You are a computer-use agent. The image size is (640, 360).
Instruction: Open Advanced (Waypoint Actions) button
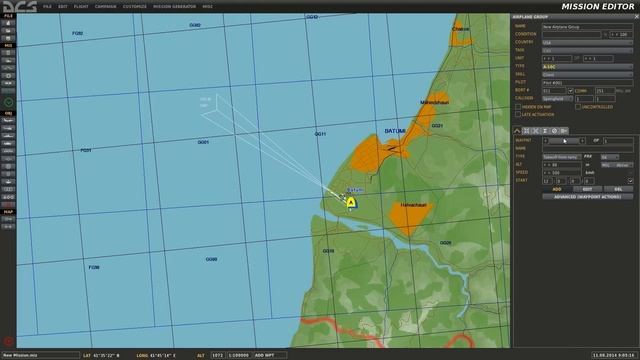587,197
